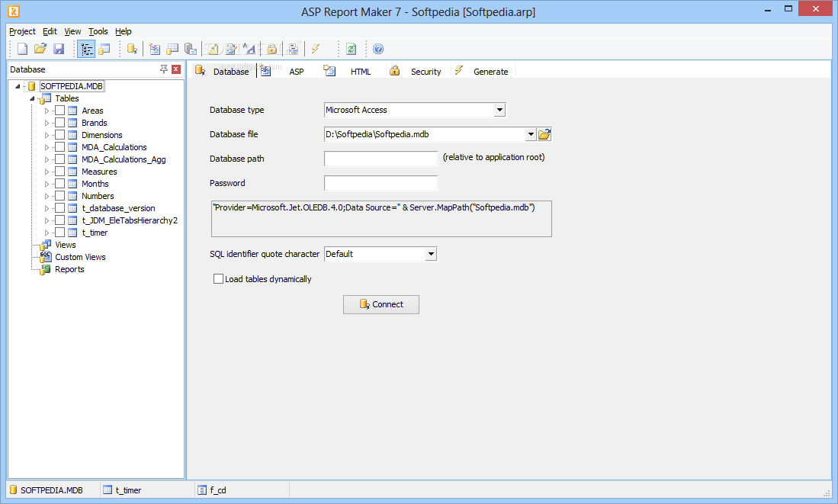Open help with the blue question mark icon

click(378, 49)
